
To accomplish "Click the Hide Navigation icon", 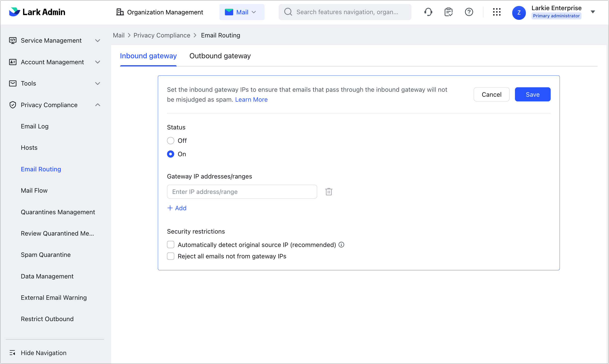I will click(13, 353).
